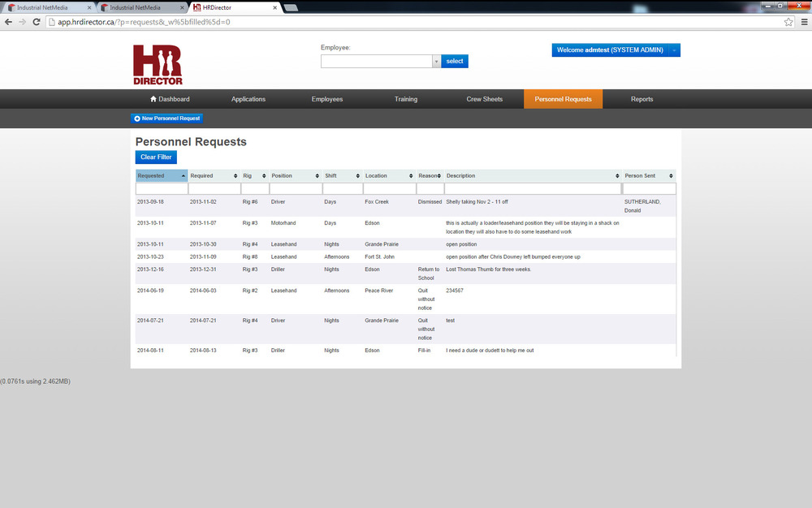Click the Position filter field
This screenshot has height=508, width=812.
pyautogui.click(x=296, y=189)
